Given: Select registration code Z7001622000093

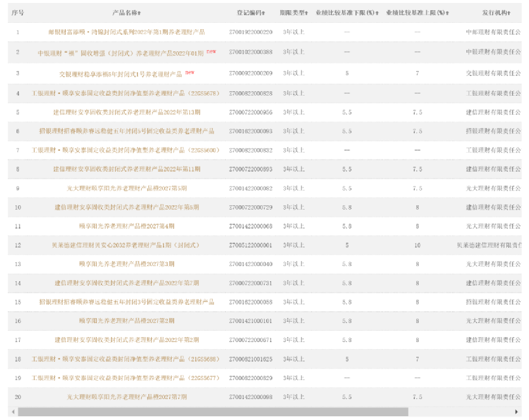Looking at the screenshot, I should [251, 131].
